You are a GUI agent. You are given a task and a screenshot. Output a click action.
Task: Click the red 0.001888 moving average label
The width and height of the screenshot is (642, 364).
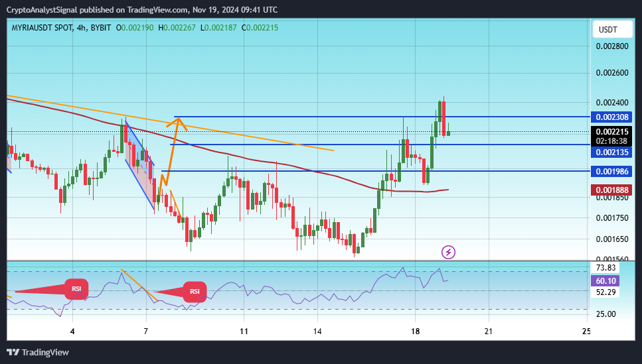point(611,190)
